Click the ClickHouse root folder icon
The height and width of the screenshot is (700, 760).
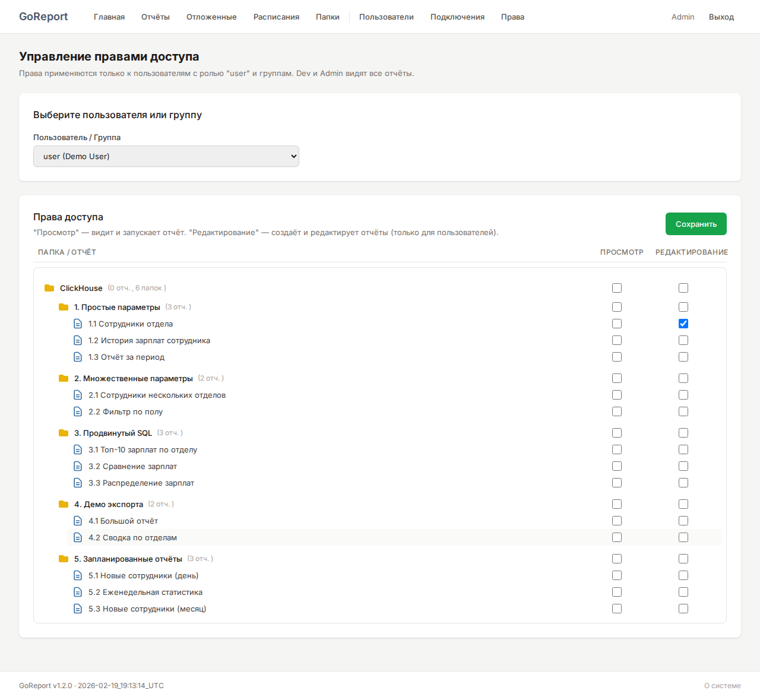pos(49,288)
